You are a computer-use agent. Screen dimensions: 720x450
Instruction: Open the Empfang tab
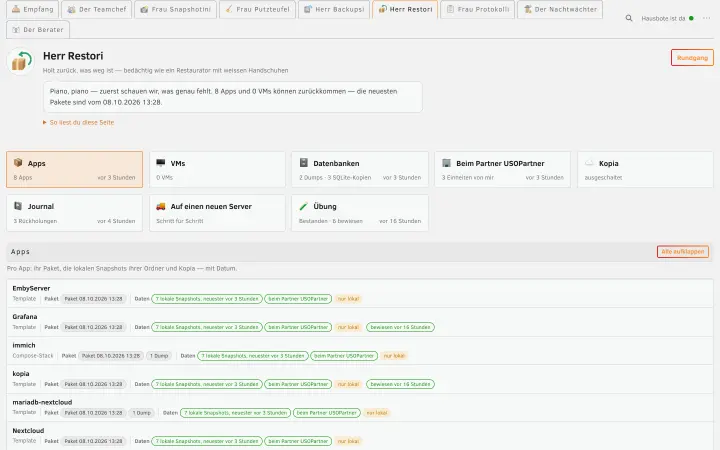pos(33,9)
